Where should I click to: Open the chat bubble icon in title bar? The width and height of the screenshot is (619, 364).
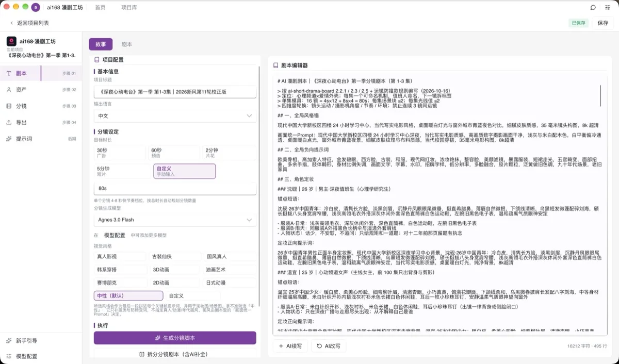click(x=593, y=7)
